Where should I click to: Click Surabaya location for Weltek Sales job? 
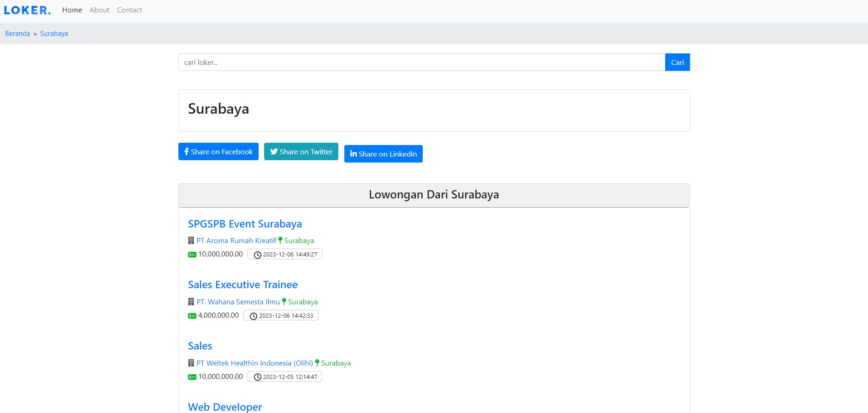336,363
